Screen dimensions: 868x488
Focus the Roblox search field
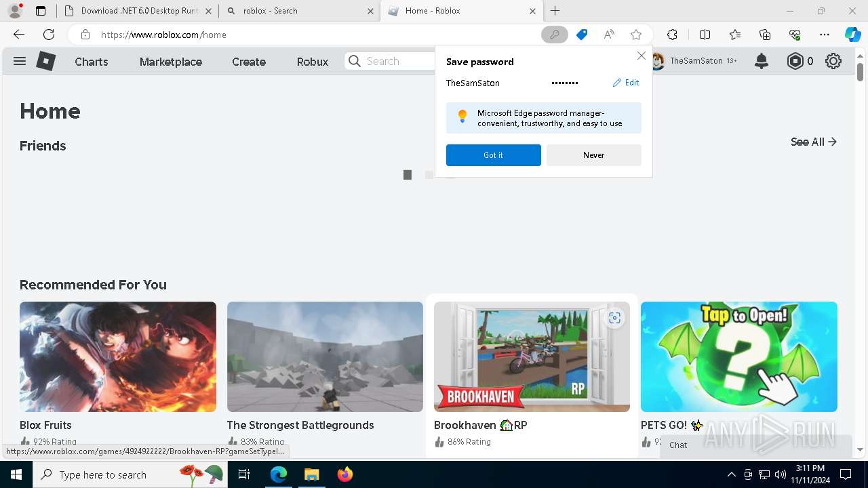[390, 61]
